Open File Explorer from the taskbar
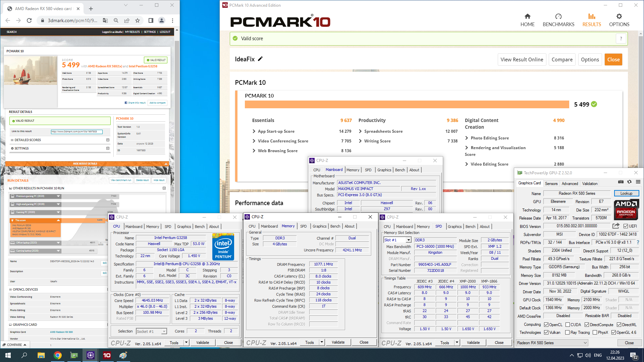The height and width of the screenshot is (362, 644). tap(41, 355)
